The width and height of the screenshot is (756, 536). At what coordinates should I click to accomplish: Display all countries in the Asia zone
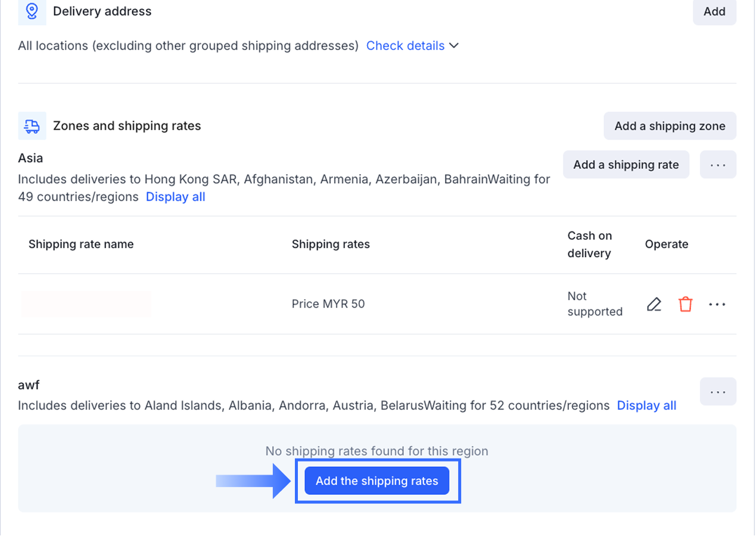pyautogui.click(x=175, y=197)
